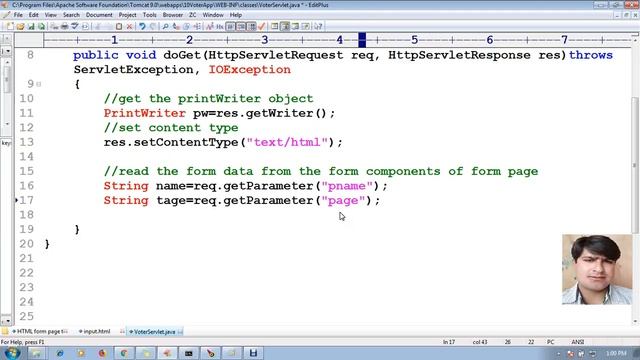The image size is (640, 360).
Task: Click the "col 43" status bar entry
Action: click(480, 342)
